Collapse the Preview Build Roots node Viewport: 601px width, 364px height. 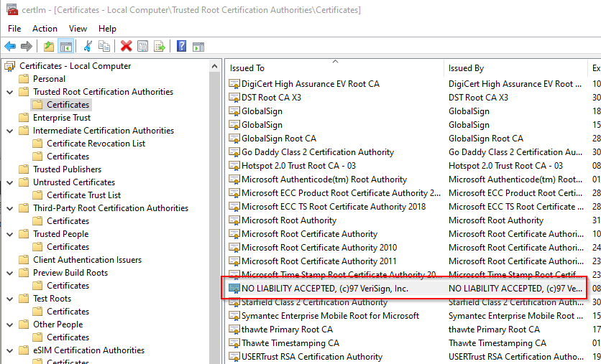(10, 273)
